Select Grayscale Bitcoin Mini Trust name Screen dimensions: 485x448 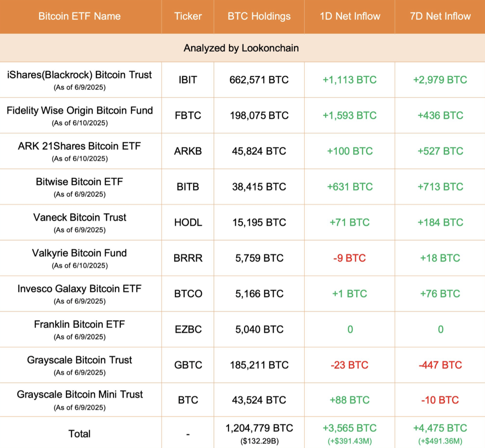coord(80,395)
